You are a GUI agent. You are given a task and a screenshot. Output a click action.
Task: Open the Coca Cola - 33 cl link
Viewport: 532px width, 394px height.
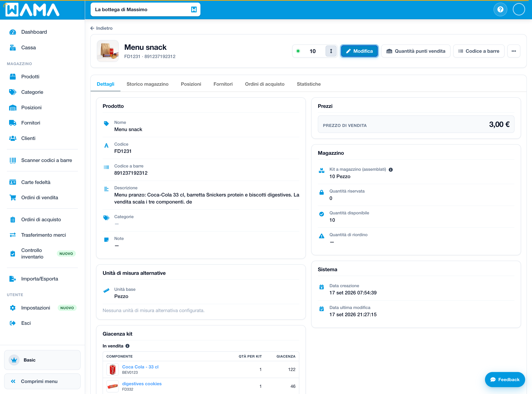[x=140, y=367]
